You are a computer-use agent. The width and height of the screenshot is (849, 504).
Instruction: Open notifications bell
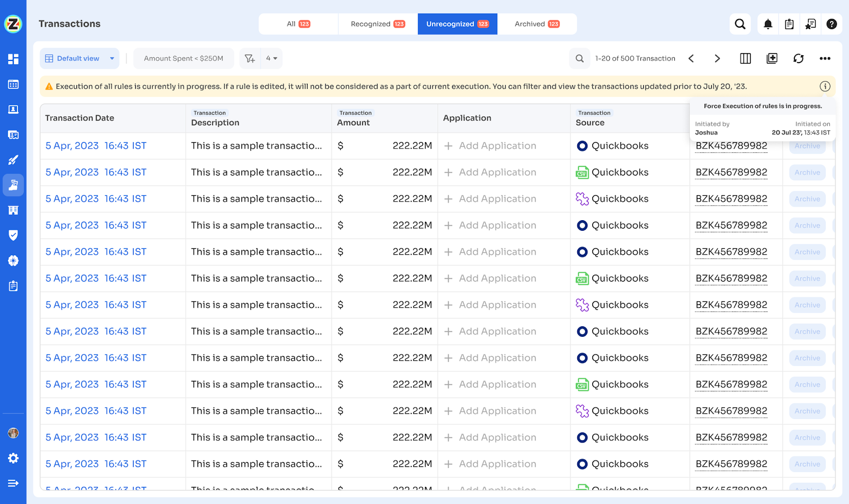(x=768, y=24)
